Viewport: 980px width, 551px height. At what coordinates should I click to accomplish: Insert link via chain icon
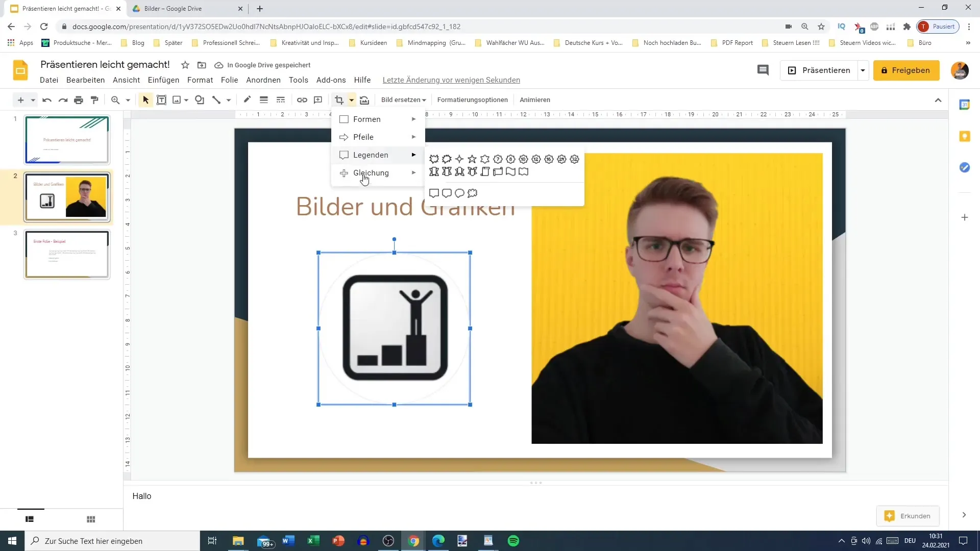[x=302, y=100]
